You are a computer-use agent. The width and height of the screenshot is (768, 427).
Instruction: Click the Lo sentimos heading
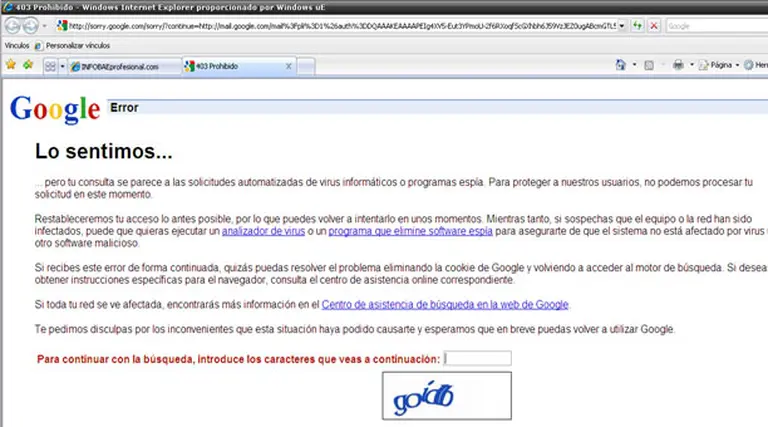[x=103, y=151]
